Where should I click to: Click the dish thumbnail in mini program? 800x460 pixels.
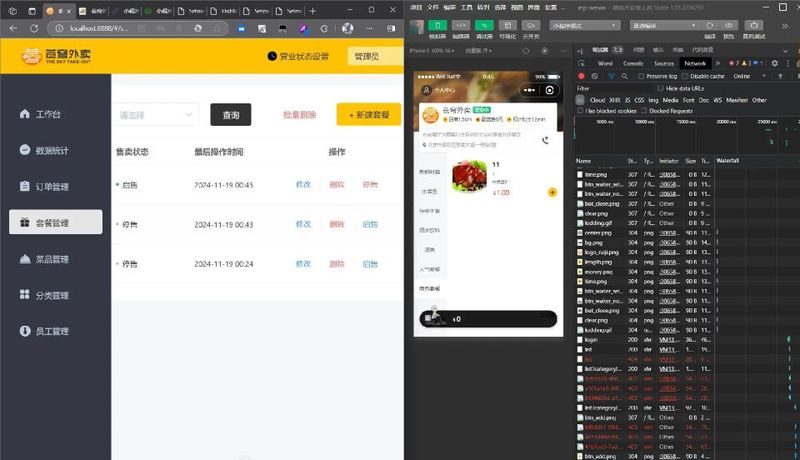469,176
